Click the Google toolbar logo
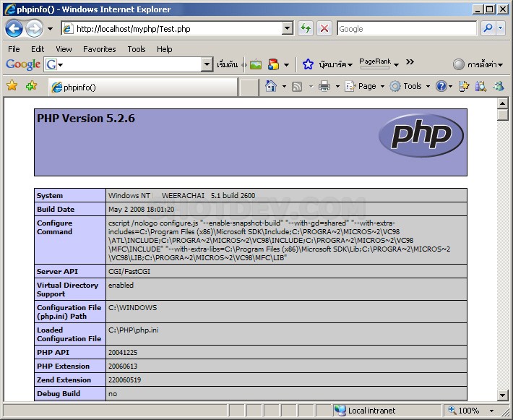 click(x=23, y=64)
